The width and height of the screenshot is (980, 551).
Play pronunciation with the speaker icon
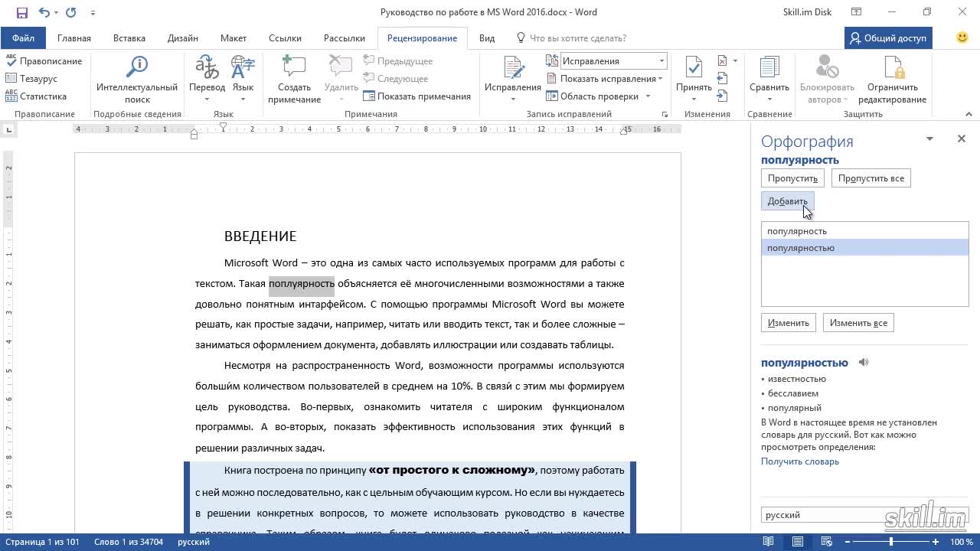point(864,363)
